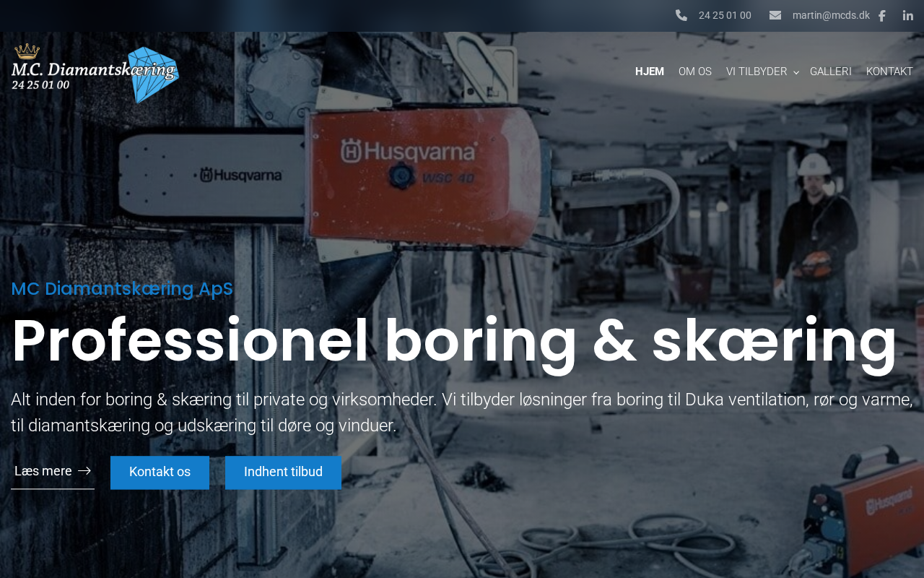Click the Professionel boring & skæring heading

coord(454,340)
